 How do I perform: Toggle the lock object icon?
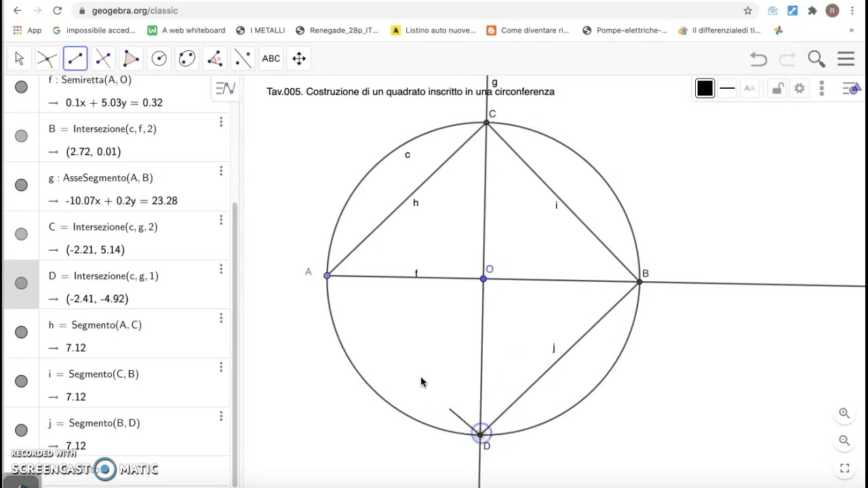point(777,88)
